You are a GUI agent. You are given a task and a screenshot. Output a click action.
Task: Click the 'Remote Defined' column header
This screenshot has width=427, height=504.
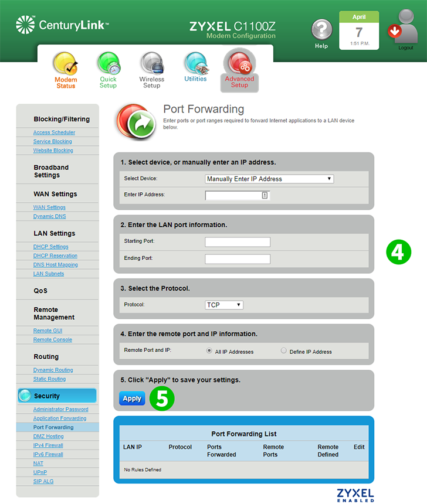click(x=328, y=451)
